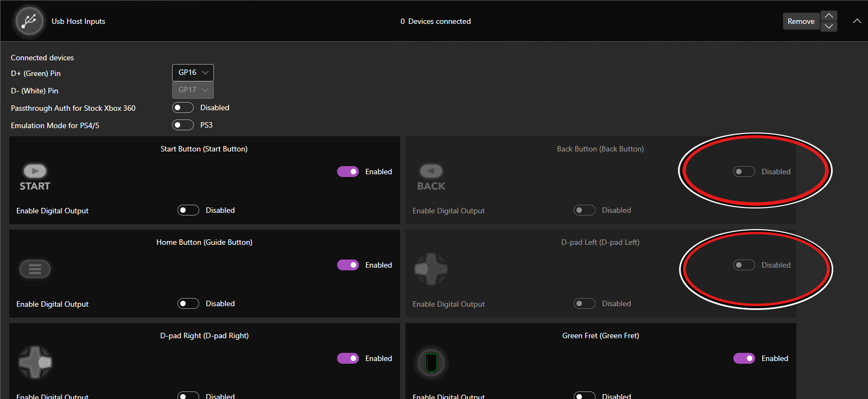The width and height of the screenshot is (868, 399).
Task: Collapse the Usb Host Inputs panel
Action: pos(857,21)
